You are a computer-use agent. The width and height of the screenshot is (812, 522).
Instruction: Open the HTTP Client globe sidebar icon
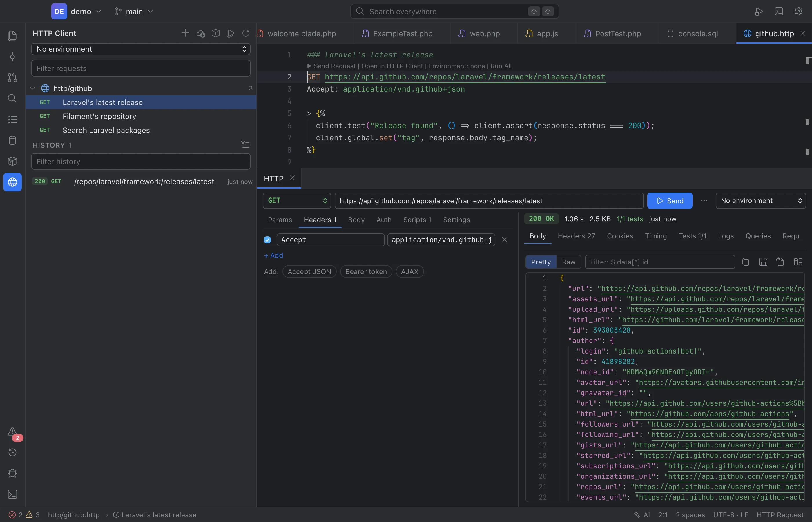[12, 182]
